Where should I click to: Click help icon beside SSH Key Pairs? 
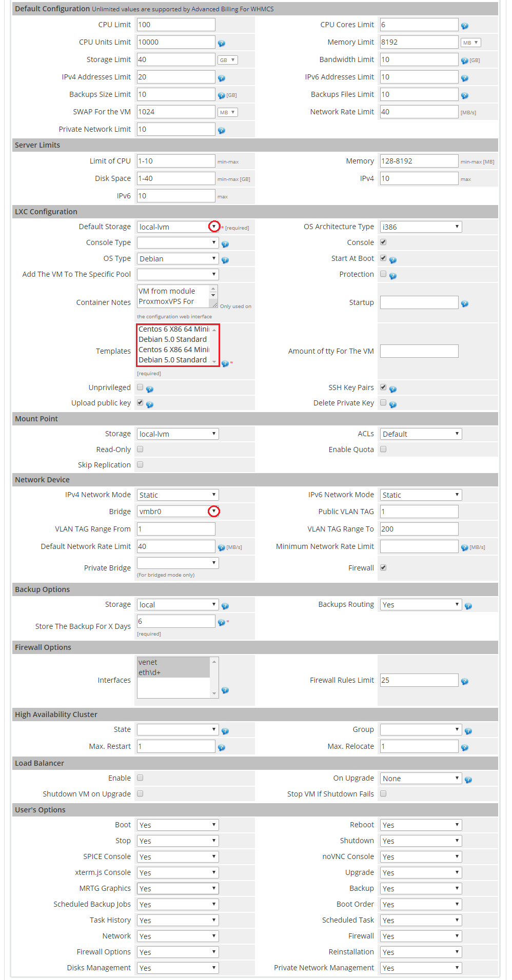[392, 389]
